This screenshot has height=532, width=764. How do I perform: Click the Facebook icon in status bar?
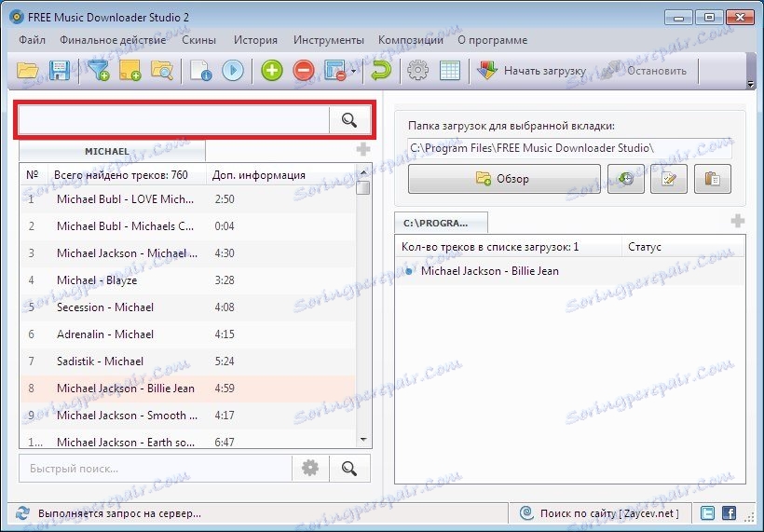click(729, 513)
